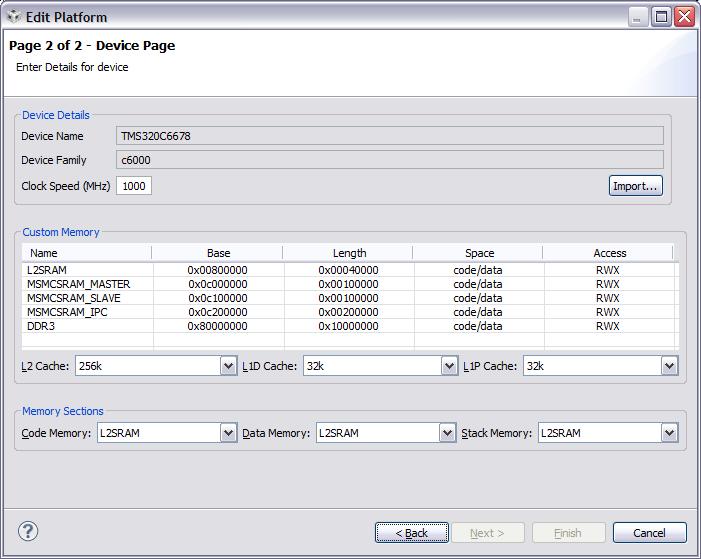701x559 pixels.
Task: Click the DDR3 row's RWX access cell
Action: pos(608,326)
